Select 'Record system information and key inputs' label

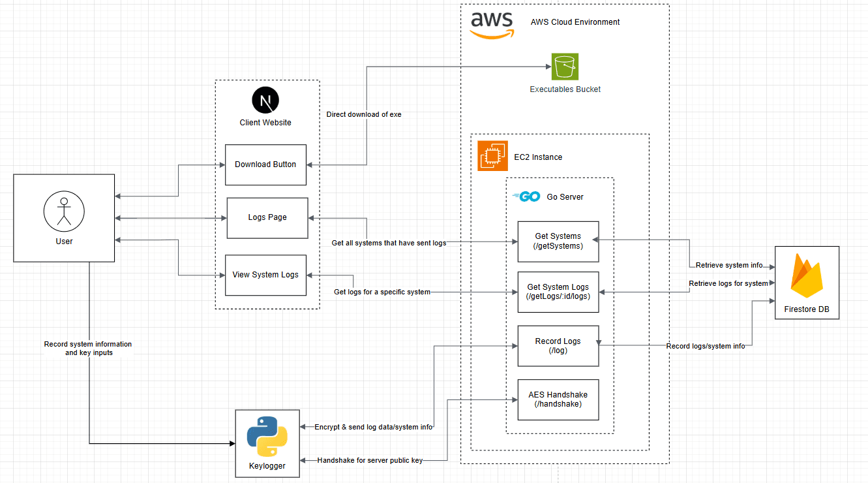pyautogui.click(x=88, y=349)
